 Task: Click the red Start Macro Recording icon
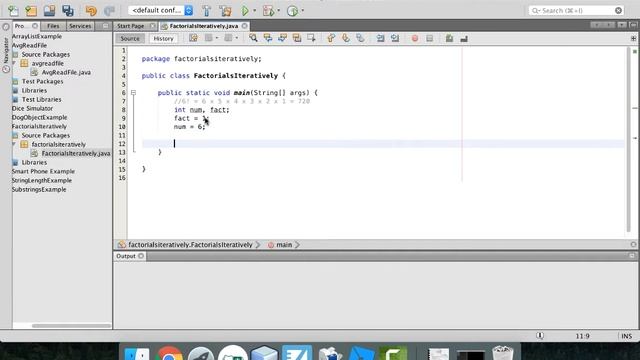click(x=415, y=38)
